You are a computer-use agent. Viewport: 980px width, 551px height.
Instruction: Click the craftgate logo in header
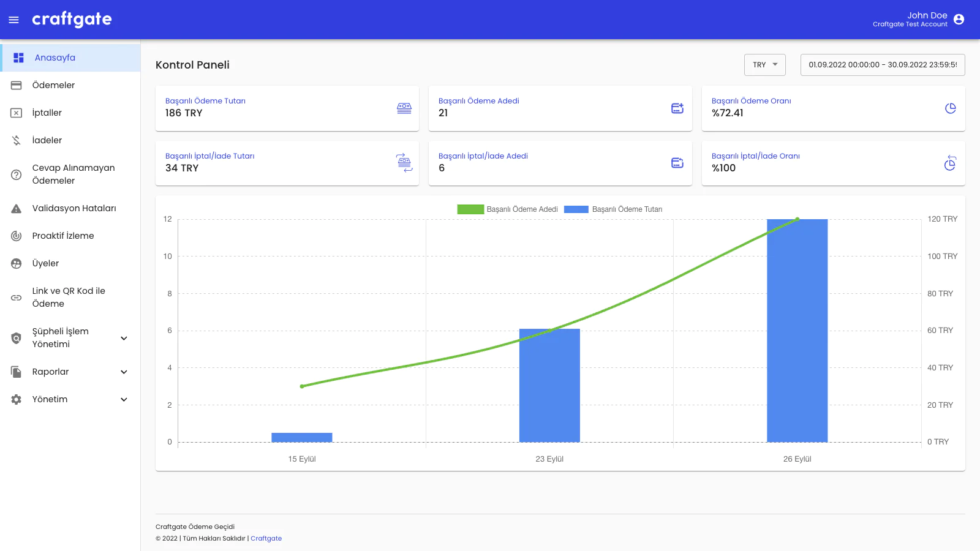coord(72,20)
